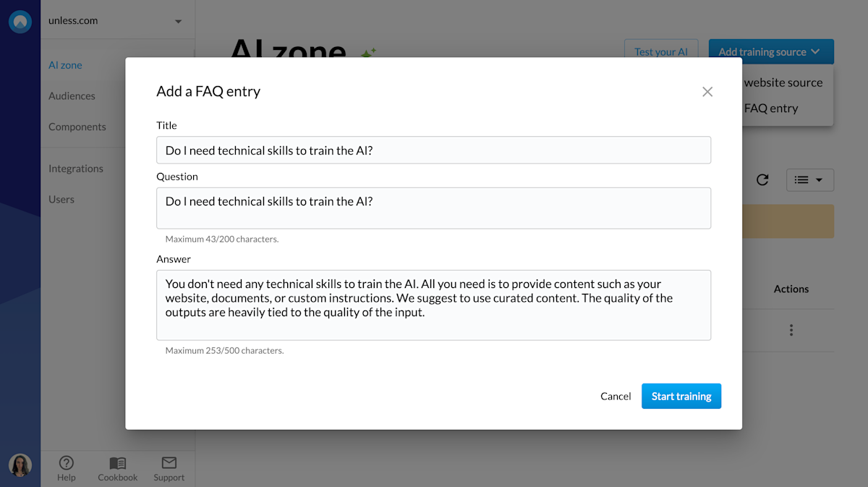
Task: Click the refresh icon in the list toolbar
Action: [x=762, y=180]
